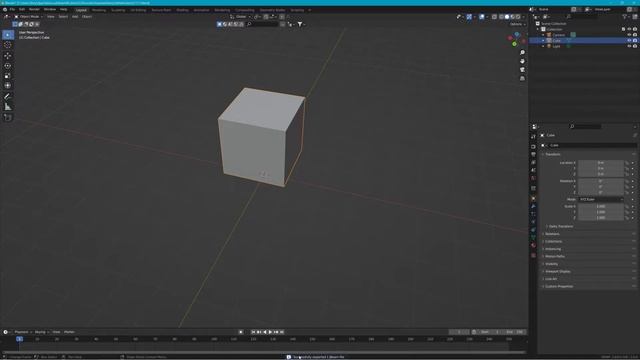The image size is (640, 360).
Task: Switch perspective/orthographic view grid icon
Action: click(522, 78)
